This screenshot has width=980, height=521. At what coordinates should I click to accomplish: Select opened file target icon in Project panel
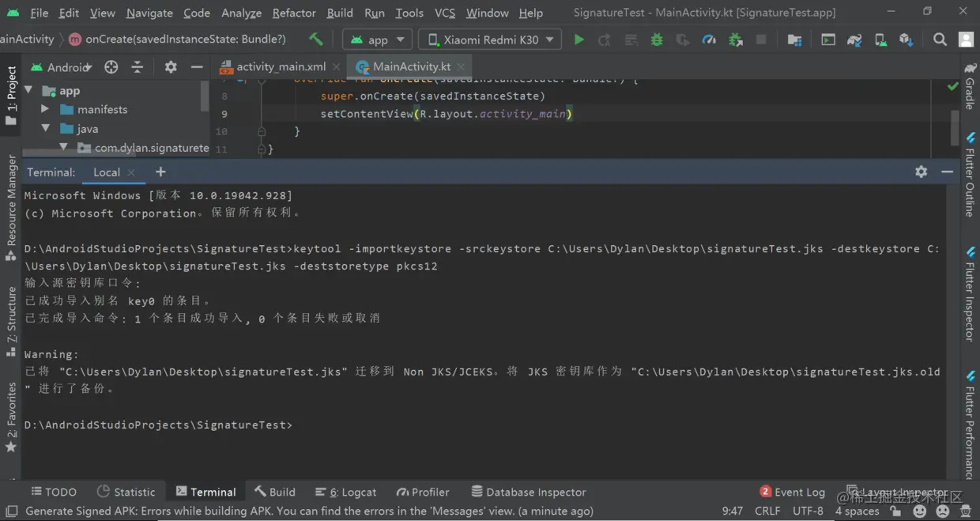111,67
